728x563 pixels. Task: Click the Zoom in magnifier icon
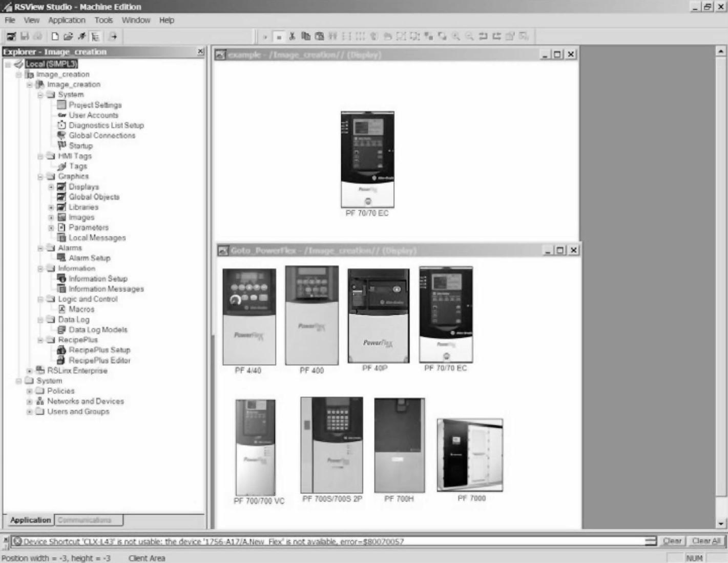click(x=455, y=36)
